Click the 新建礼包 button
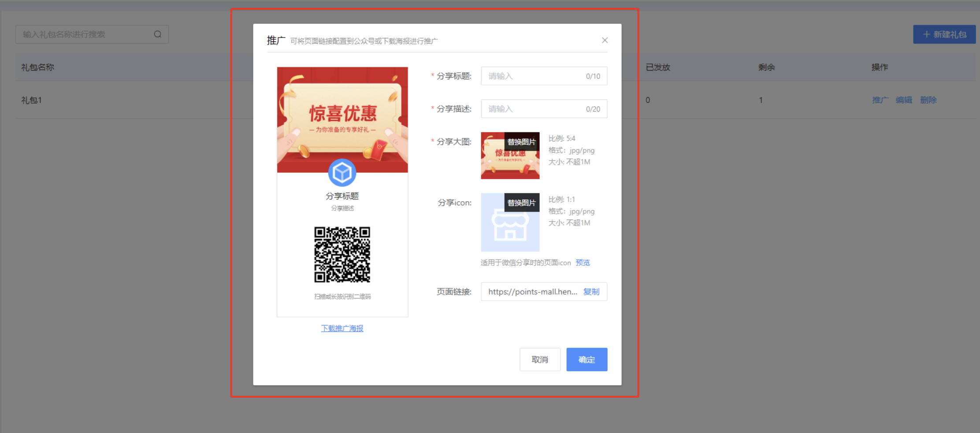The width and height of the screenshot is (980, 433). click(x=944, y=34)
